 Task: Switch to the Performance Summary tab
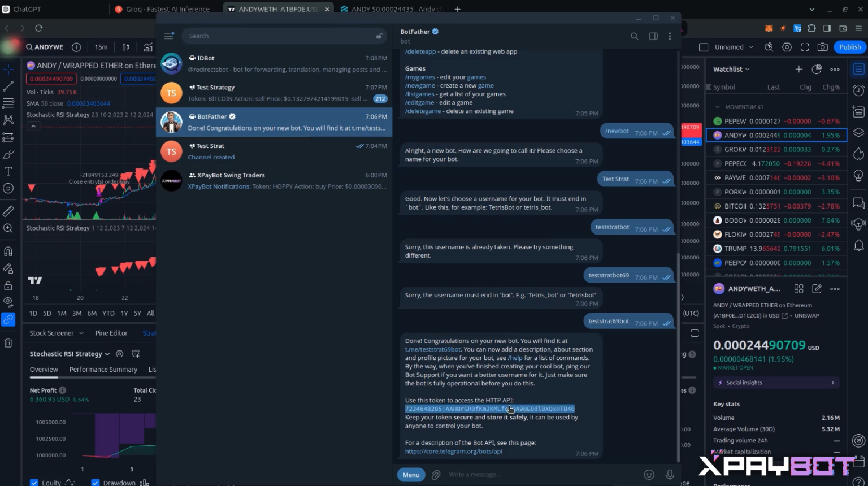pyautogui.click(x=103, y=370)
